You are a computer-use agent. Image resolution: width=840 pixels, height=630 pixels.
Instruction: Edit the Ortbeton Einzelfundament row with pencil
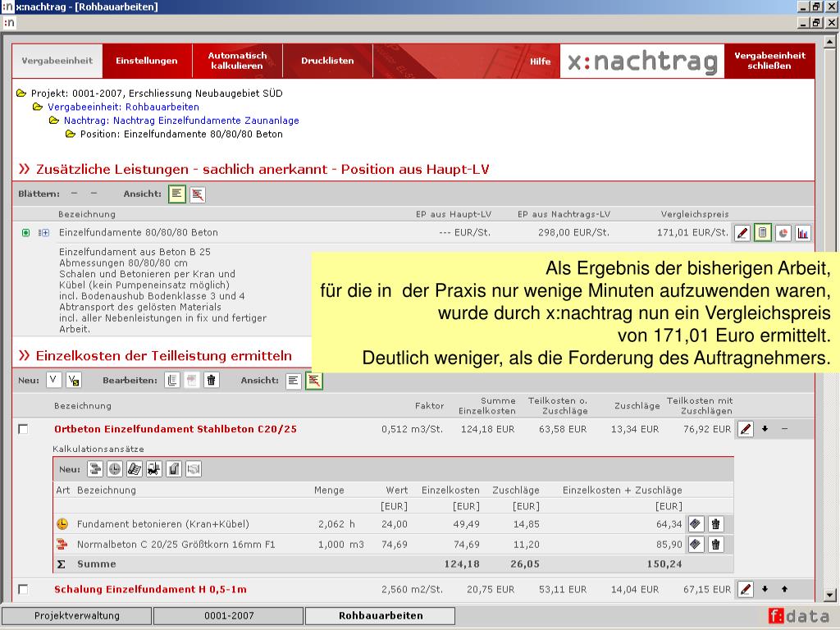[x=745, y=429]
